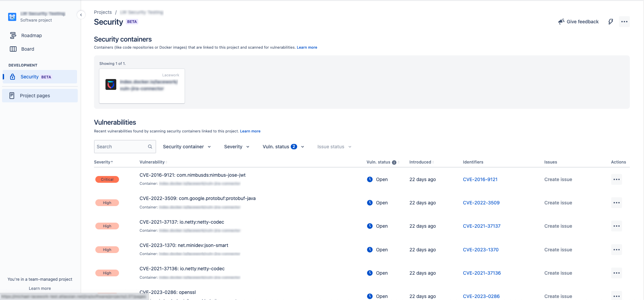644x300 pixels.
Task: Click vulnerability title CVE-2016-9121: com.nimbusds:nimbus-jose-jwt
Action: coord(192,175)
